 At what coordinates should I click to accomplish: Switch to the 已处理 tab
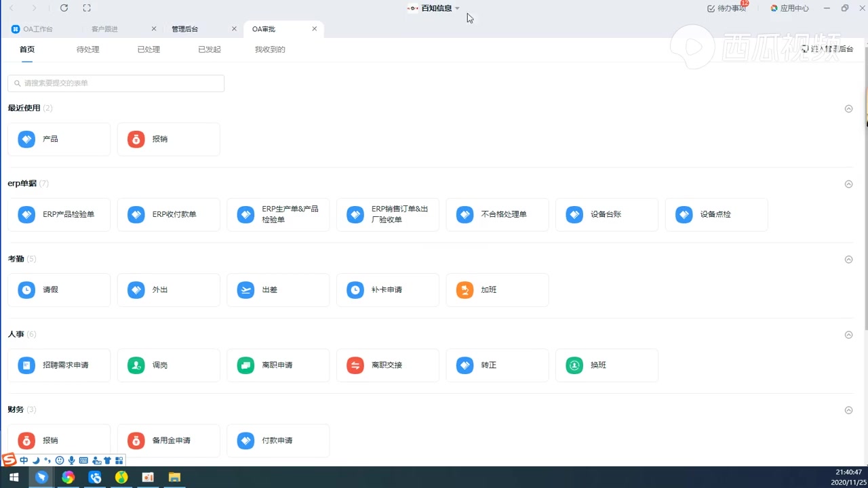point(149,49)
